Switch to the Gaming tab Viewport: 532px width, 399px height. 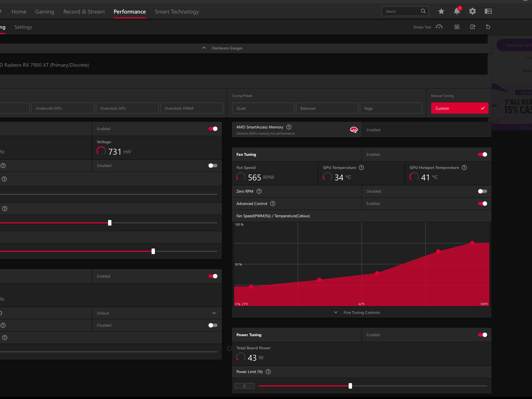pos(45,12)
